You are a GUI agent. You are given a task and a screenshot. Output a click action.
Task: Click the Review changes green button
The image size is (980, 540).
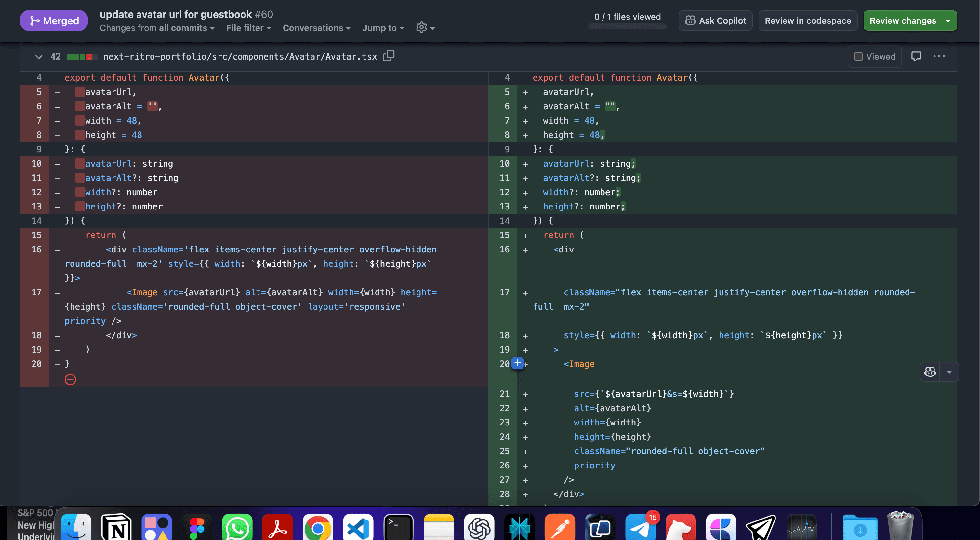point(902,20)
